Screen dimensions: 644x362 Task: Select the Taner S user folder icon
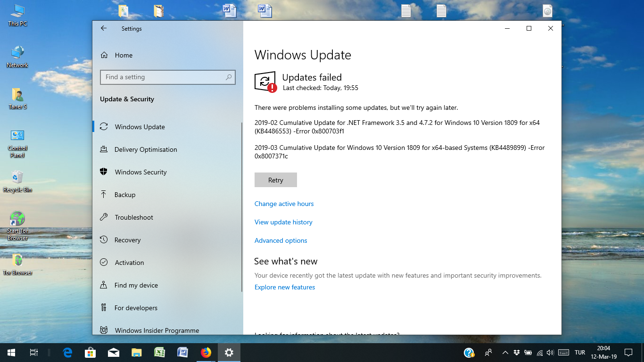(17, 98)
